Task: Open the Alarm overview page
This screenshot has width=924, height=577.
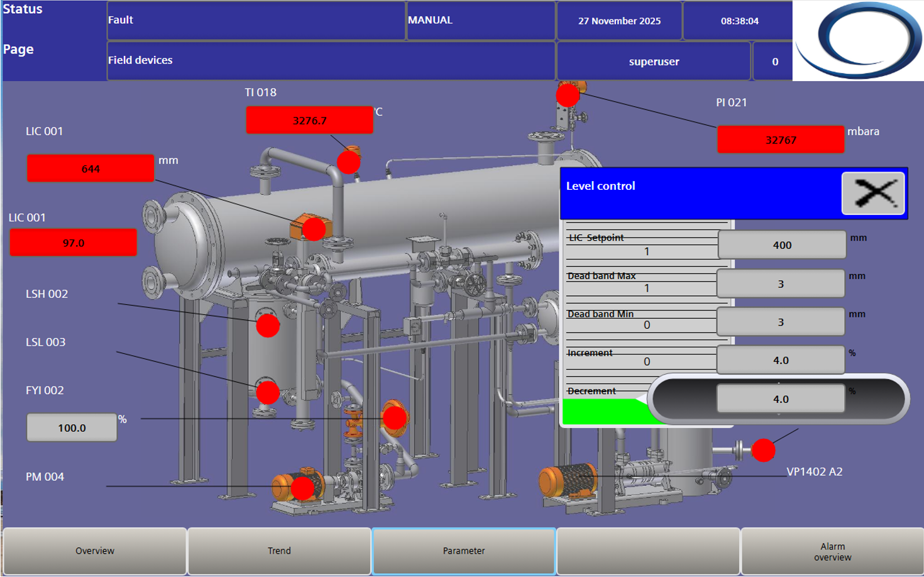Action: coord(832,551)
